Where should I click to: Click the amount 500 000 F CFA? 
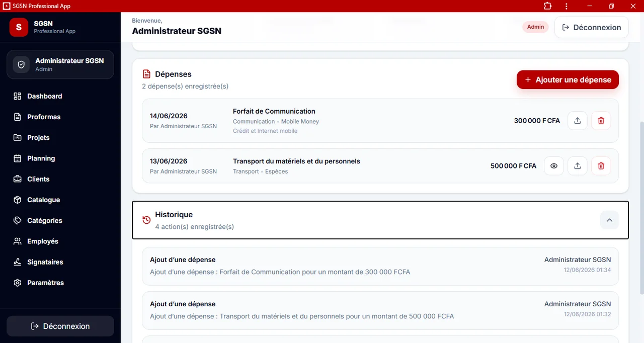click(x=513, y=166)
